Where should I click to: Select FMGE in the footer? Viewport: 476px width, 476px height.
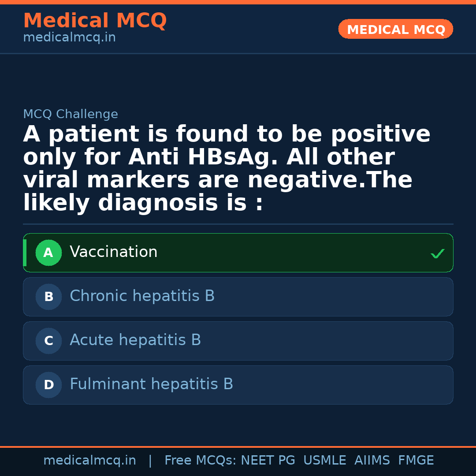(416, 461)
